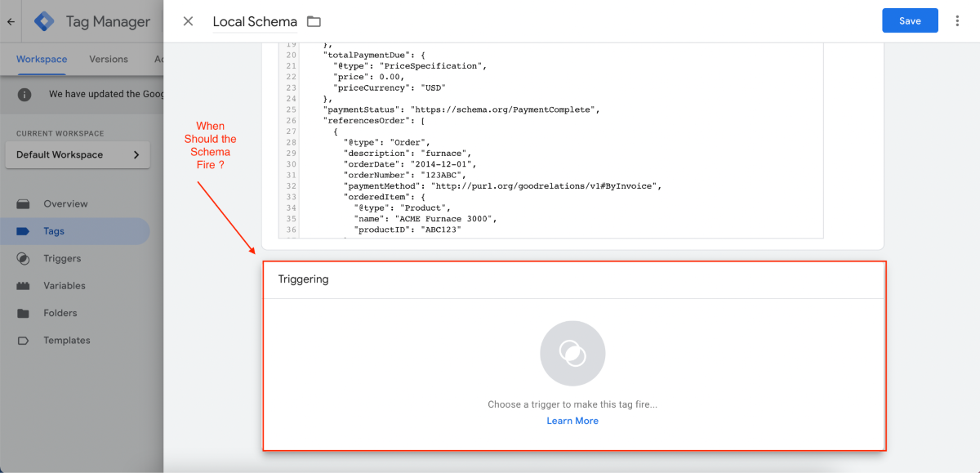The image size is (980, 473).
Task: Click the "price": 0.00 code line
Action: (368, 77)
